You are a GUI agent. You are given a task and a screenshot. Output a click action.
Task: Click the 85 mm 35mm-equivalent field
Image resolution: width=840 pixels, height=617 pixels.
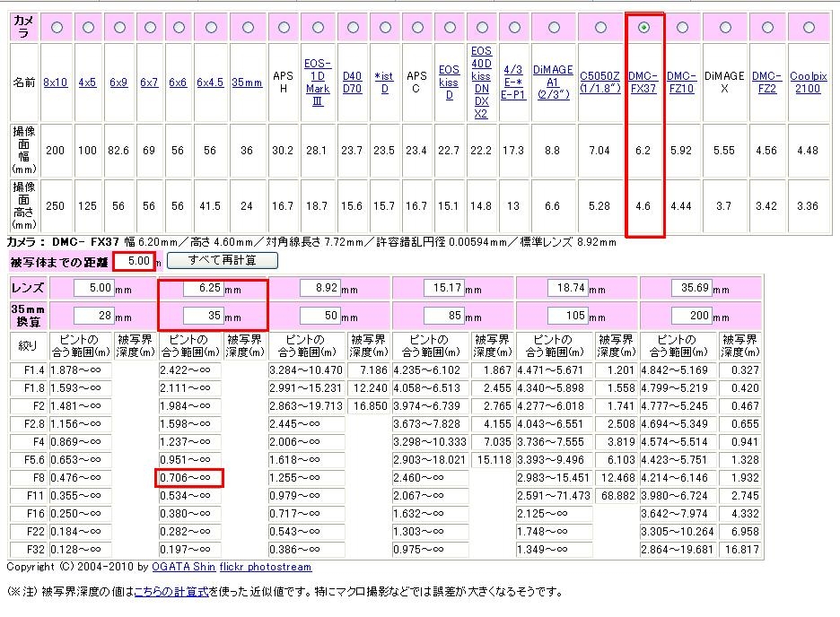444,316
